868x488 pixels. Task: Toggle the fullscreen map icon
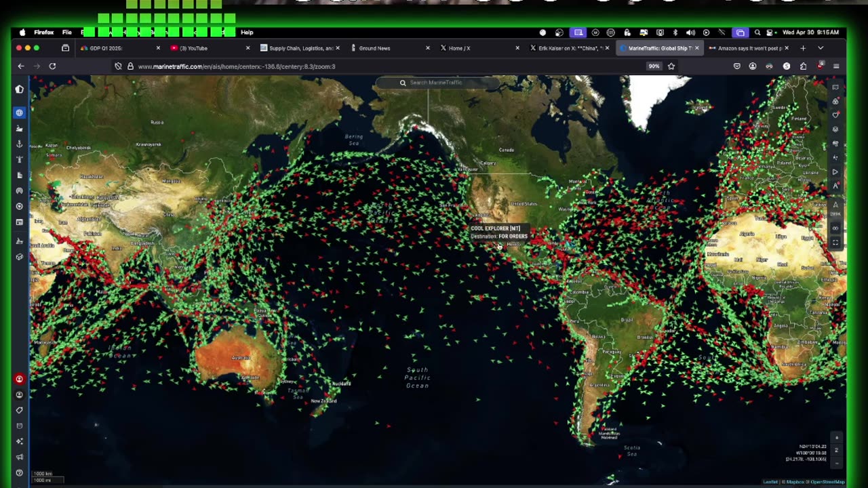(835, 242)
